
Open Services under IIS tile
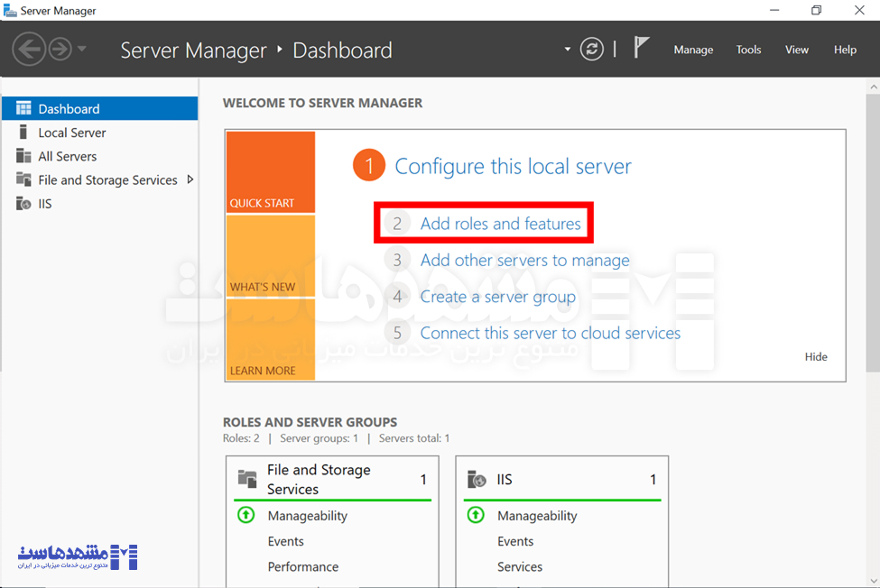click(520, 566)
